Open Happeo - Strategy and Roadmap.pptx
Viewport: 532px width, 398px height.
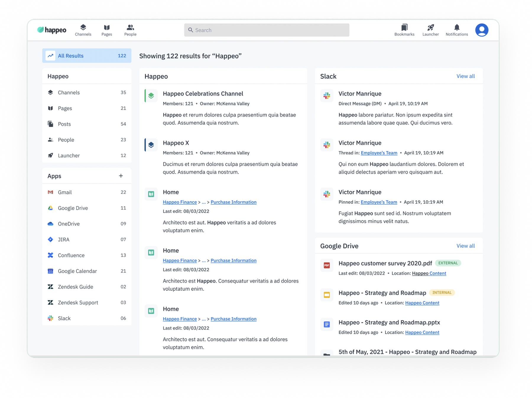pos(389,322)
